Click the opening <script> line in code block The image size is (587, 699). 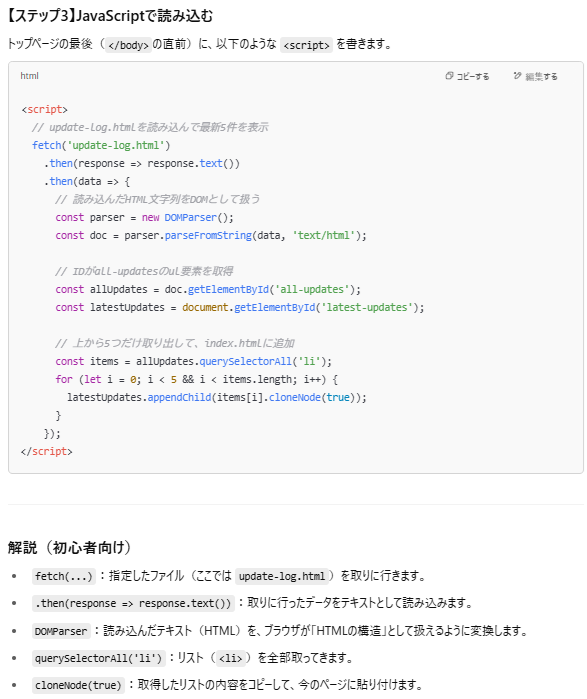tap(45, 109)
